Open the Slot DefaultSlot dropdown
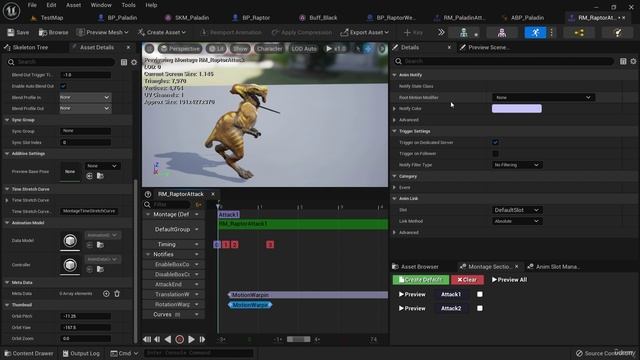This screenshot has width=640, height=360. pos(516,210)
